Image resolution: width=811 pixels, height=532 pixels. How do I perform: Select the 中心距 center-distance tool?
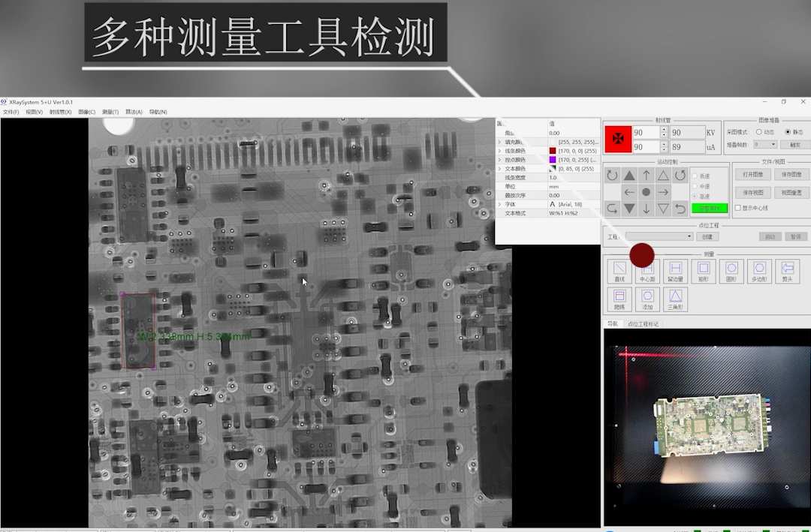[647, 270]
